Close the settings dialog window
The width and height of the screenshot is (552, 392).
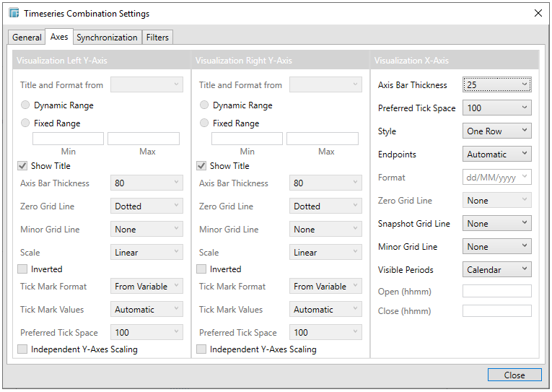pyautogui.click(x=537, y=13)
